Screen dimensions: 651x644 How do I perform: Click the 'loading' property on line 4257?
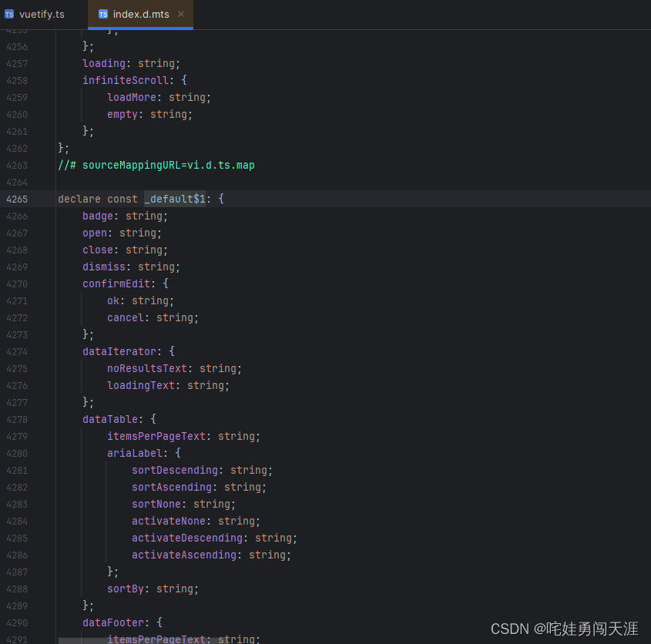coord(104,63)
